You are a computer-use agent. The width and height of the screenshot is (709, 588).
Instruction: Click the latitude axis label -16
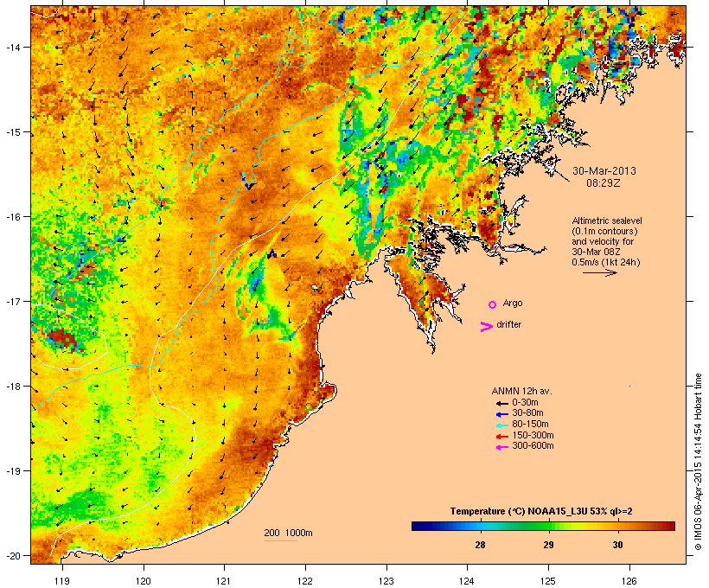coord(13,217)
